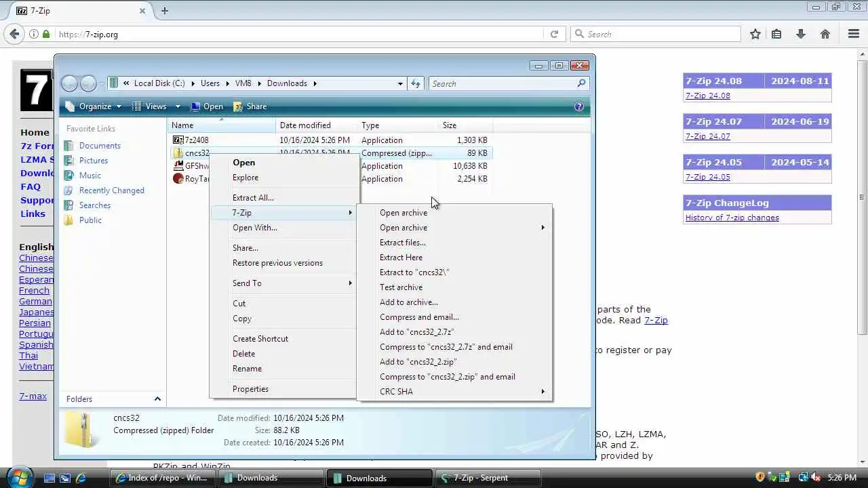Expand the CRC SHA submenu
The image size is (868, 488).
point(454,392)
